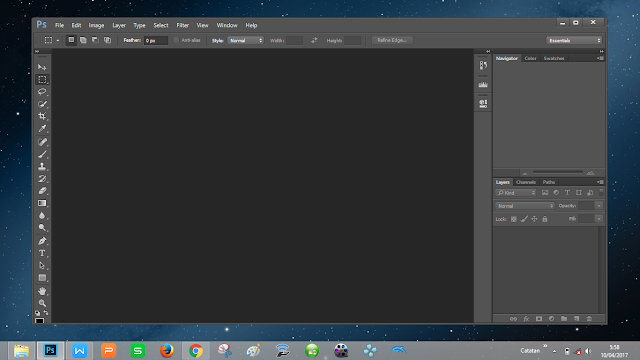Select the Hand tool
The height and width of the screenshot is (360, 640).
click(42, 291)
